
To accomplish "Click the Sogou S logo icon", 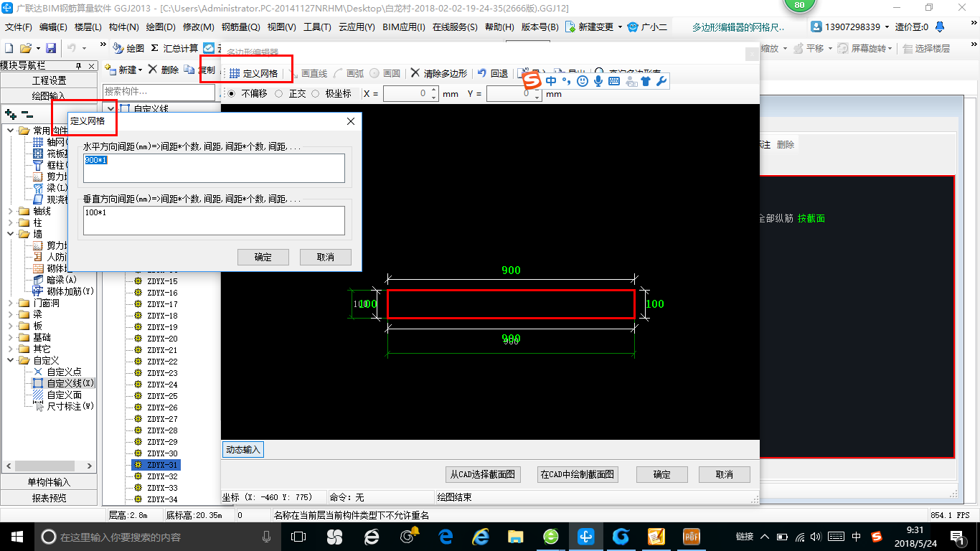I will (x=532, y=81).
